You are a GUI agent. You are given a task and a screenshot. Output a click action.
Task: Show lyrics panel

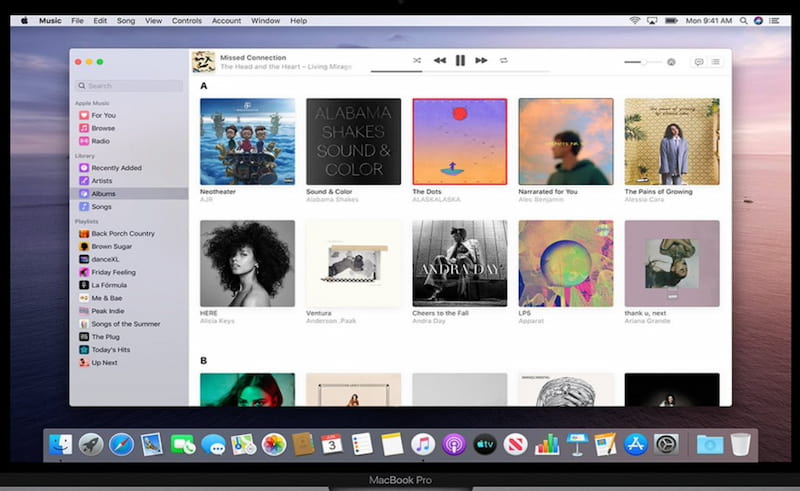tap(699, 62)
